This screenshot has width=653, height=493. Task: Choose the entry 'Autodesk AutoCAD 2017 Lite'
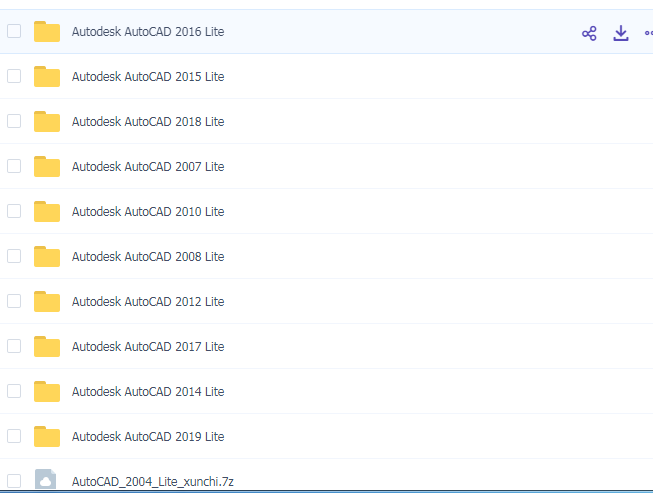click(x=148, y=346)
